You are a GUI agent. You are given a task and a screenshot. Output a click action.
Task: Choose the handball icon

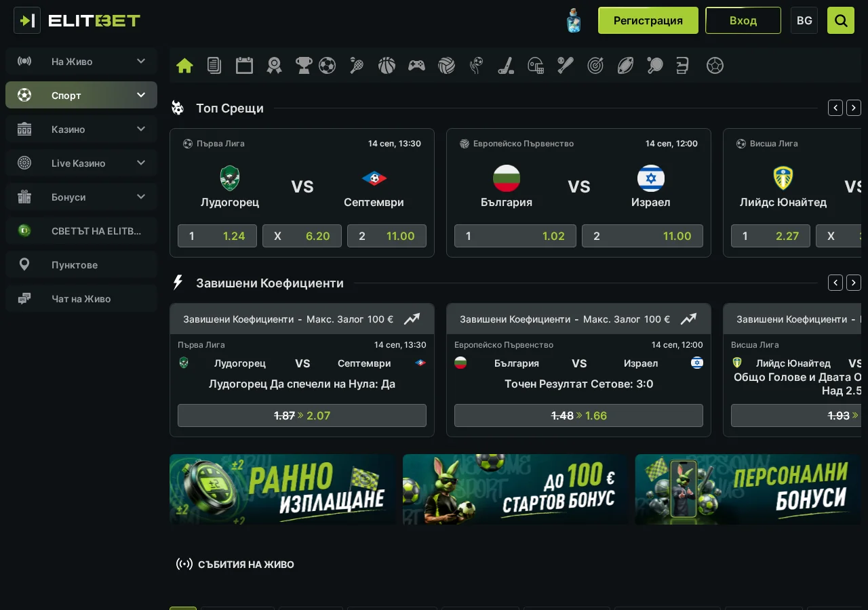(476, 66)
